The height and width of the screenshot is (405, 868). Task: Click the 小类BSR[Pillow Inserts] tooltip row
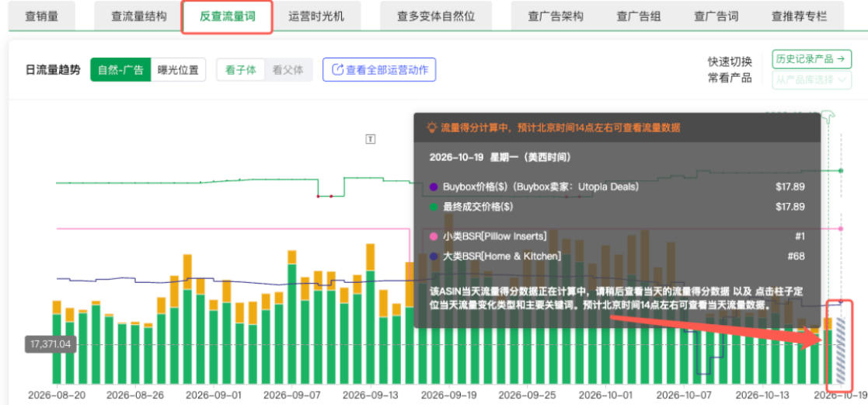617,236
